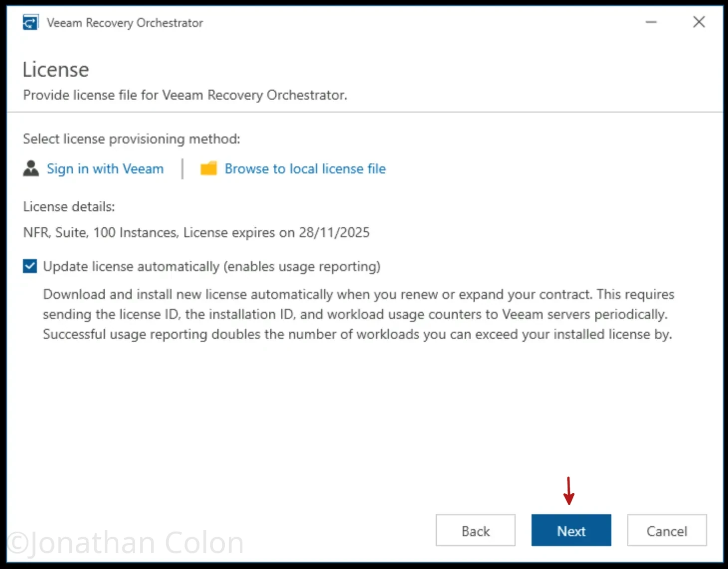Go to the previous step with Back
Screen dimensions: 728x569
(476, 531)
